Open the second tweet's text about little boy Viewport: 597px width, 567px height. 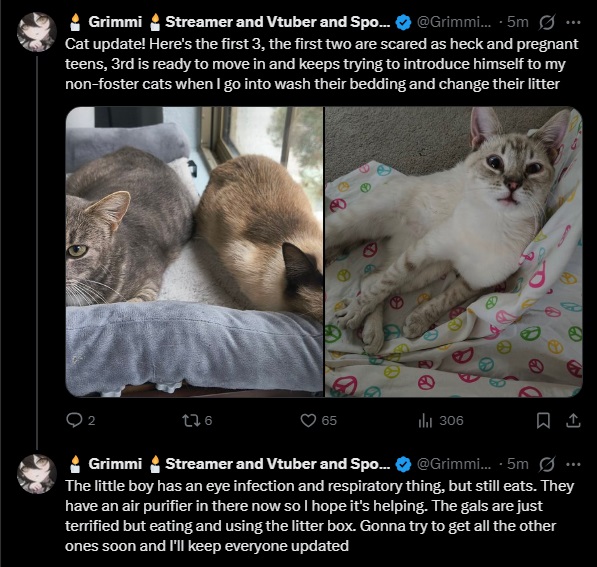click(319, 516)
